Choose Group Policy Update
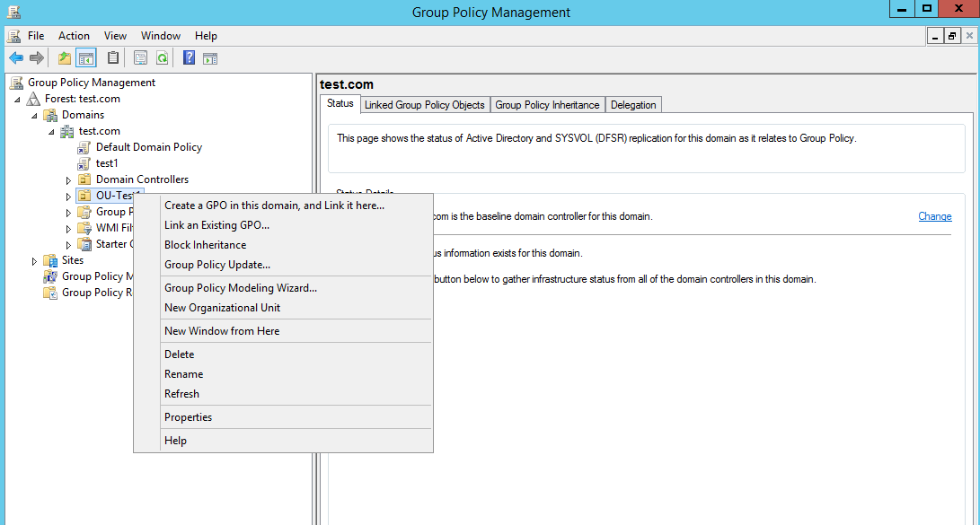This screenshot has height=525, width=980. [283, 265]
